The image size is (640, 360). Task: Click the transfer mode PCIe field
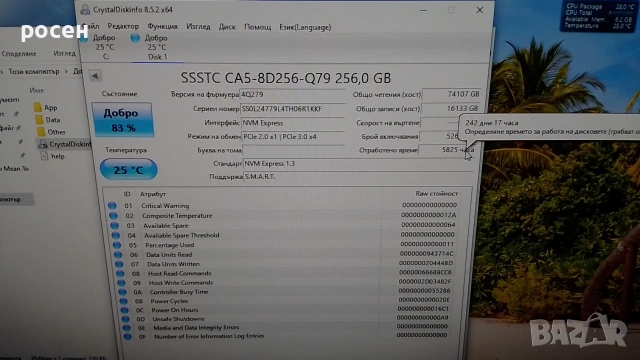pyautogui.click(x=293, y=137)
